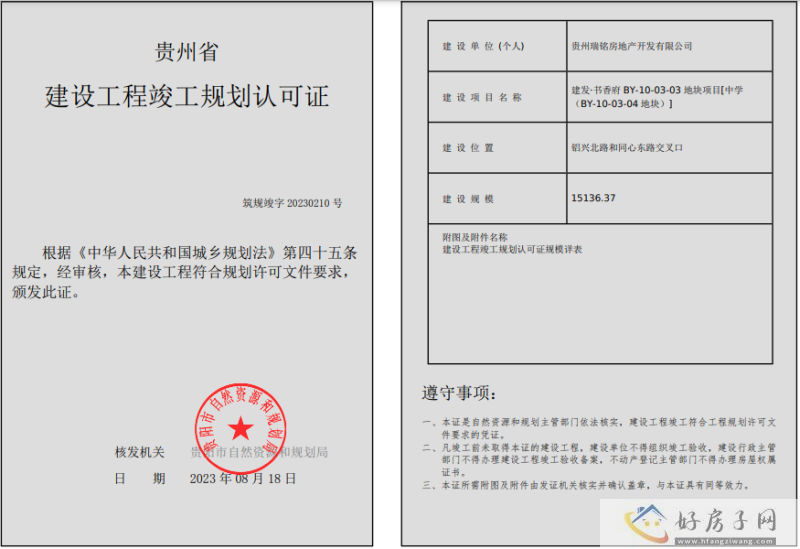This screenshot has height=549, width=800.
Task: Select text 建设工程竣工规划认可证规模详表
Action: tap(512, 249)
